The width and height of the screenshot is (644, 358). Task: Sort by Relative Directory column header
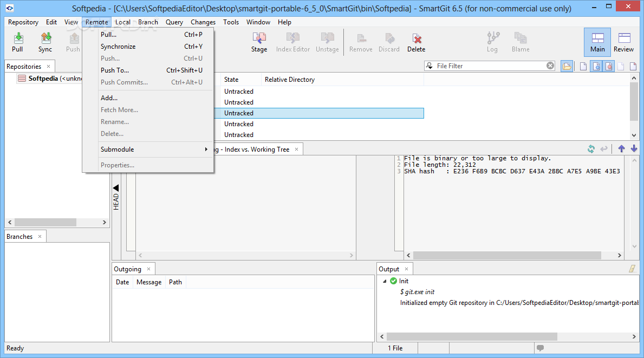(342, 80)
